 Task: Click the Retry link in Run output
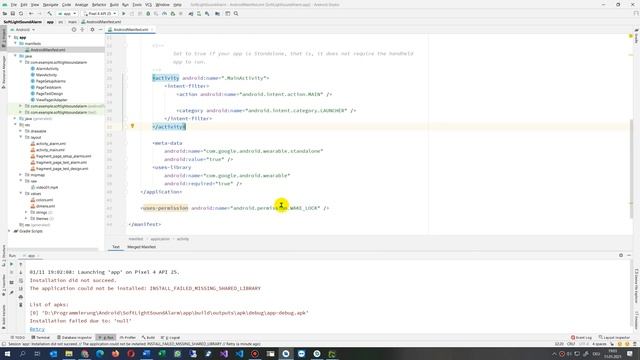(x=37, y=329)
